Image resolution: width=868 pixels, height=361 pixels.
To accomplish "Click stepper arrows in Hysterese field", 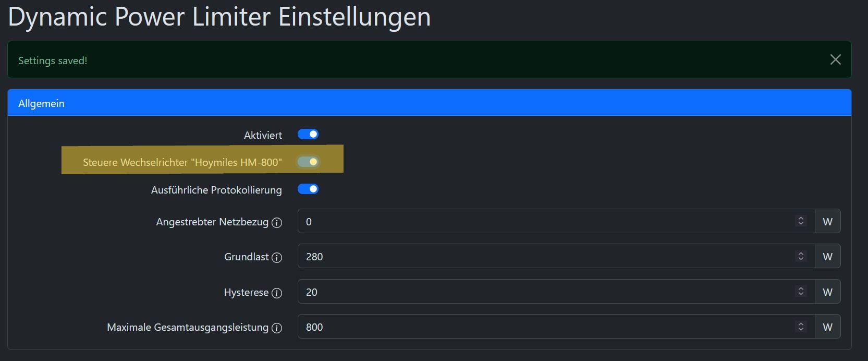I will click(x=801, y=292).
